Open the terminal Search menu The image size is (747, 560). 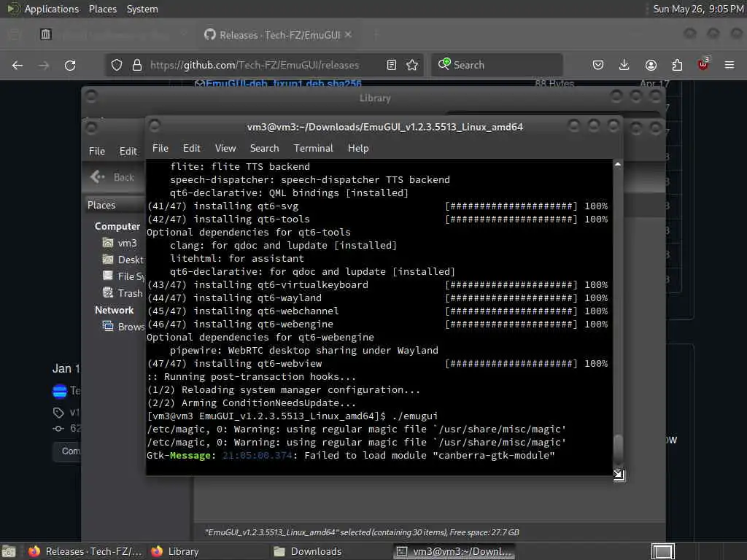point(264,149)
